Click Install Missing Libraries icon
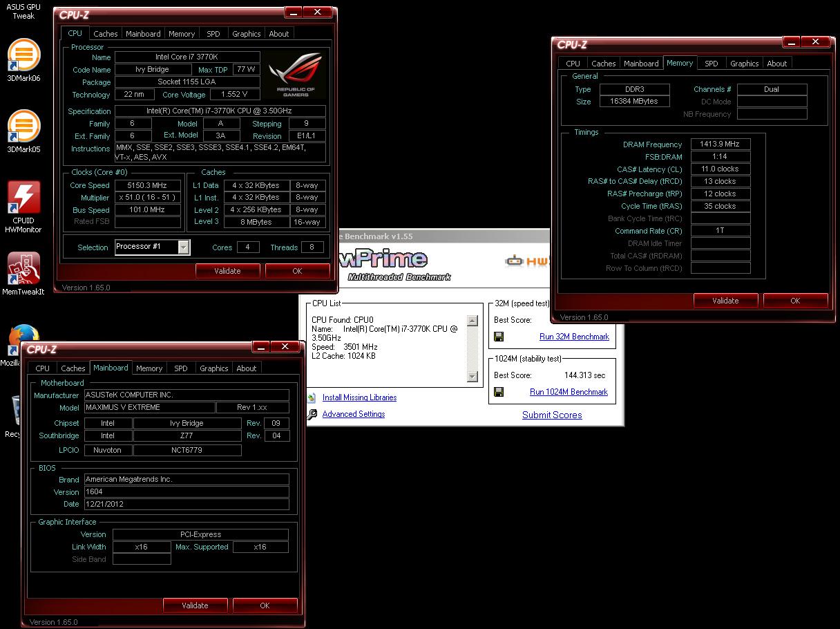The height and width of the screenshot is (629, 840). pyautogui.click(x=312, y=397)
